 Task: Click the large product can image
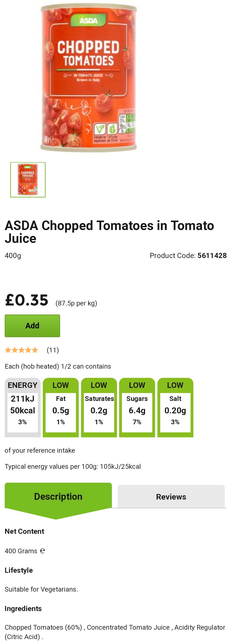89,77
